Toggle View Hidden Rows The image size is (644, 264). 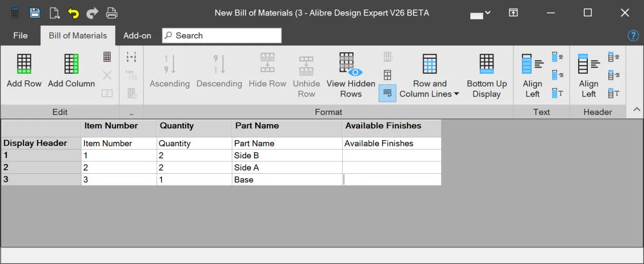point(351,75)
